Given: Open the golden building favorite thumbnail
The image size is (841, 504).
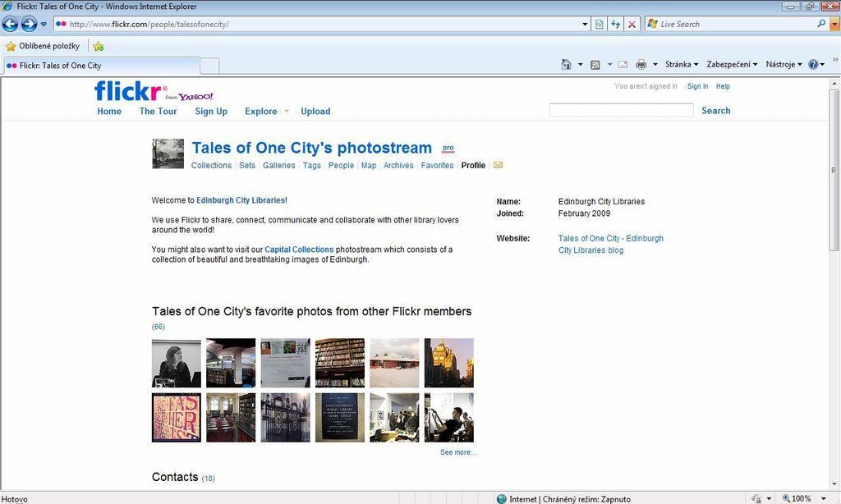Looking at the screenshot, I should pyautogui.click(x=449, y=363).
